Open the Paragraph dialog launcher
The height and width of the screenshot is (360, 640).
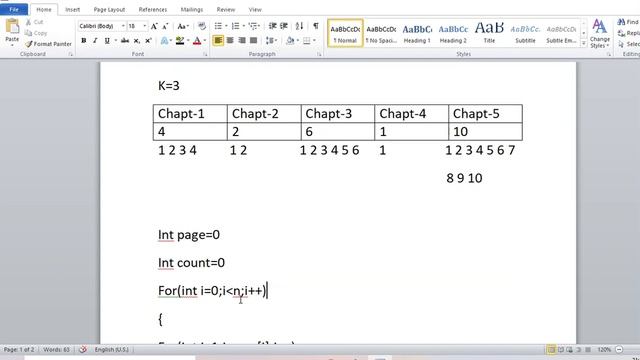(x=319, y=54)
